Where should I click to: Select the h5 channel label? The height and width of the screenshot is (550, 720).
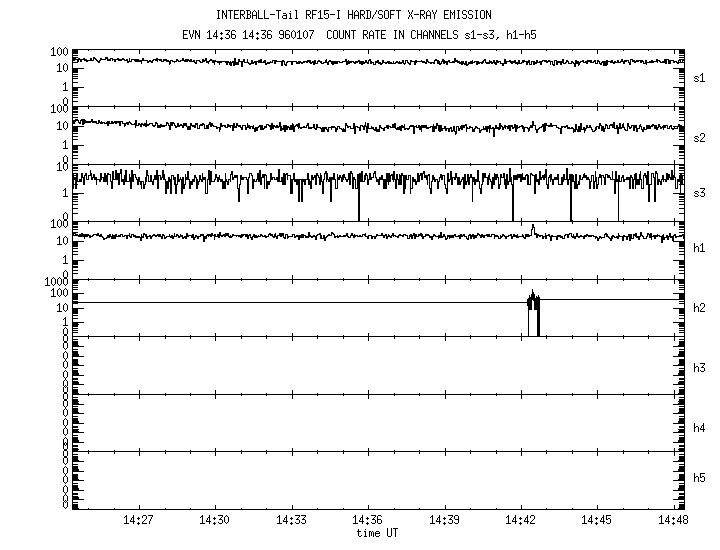700,478
